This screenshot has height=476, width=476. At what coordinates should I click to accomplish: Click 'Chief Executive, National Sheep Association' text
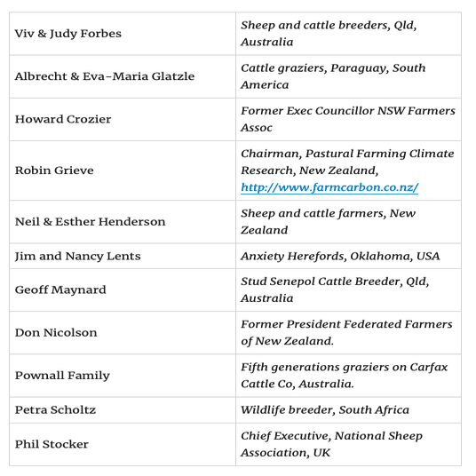[331, 444]
